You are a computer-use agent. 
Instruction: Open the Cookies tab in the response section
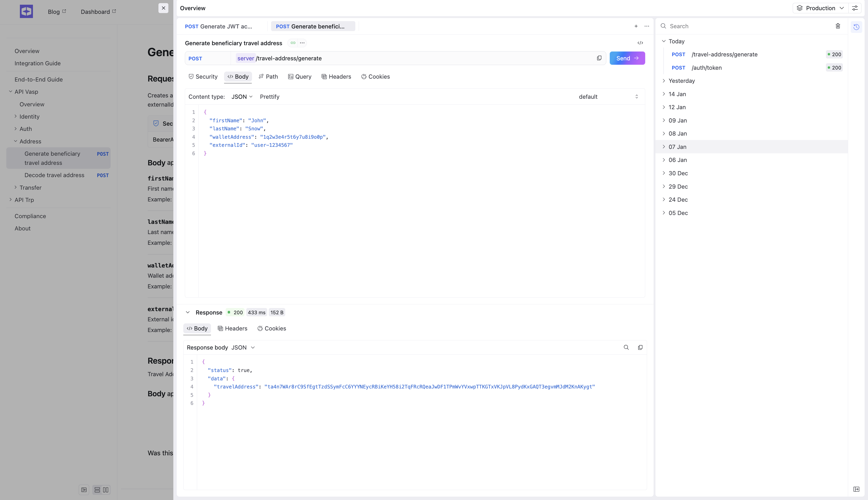[271, 329]
